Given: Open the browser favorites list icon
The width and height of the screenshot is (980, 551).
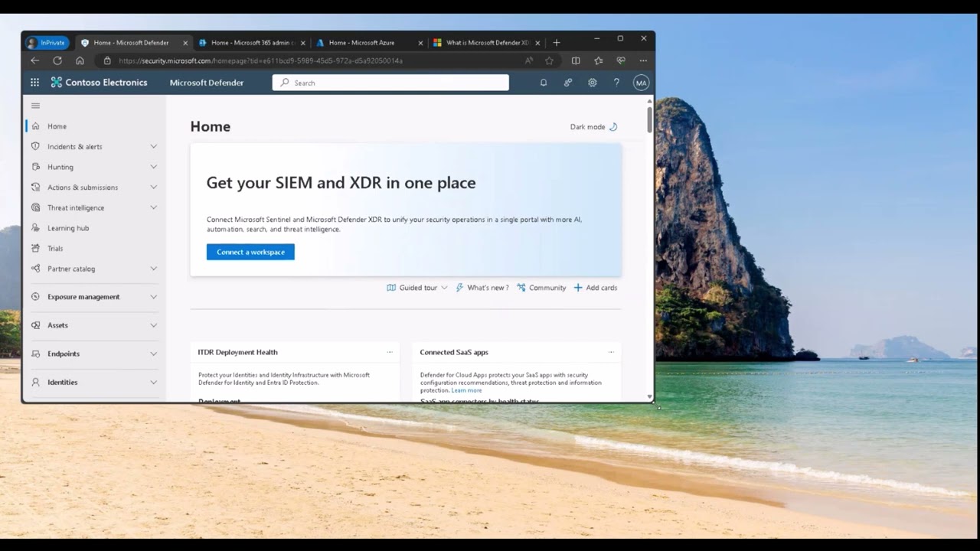Looking at the screenshot, I should click(598, 60).
